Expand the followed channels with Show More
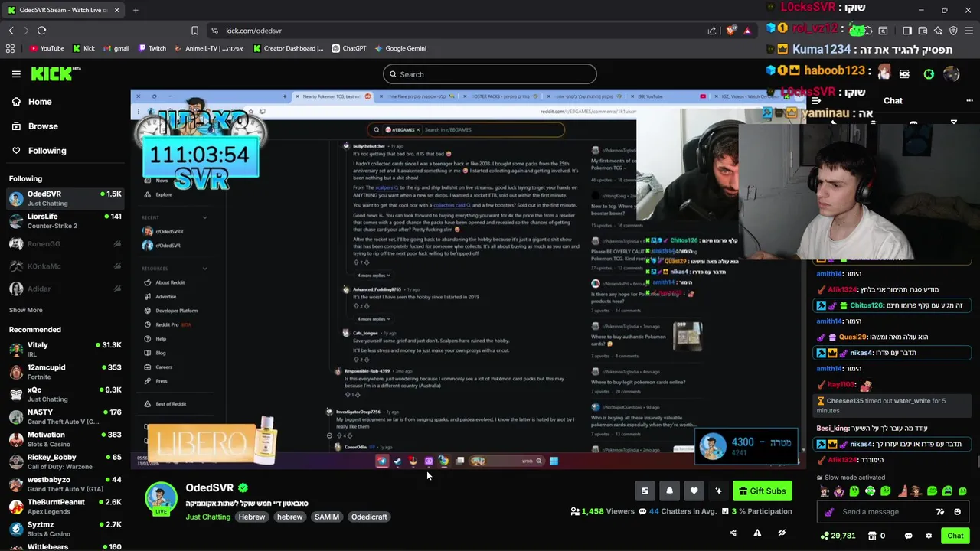 coord(25,310)
